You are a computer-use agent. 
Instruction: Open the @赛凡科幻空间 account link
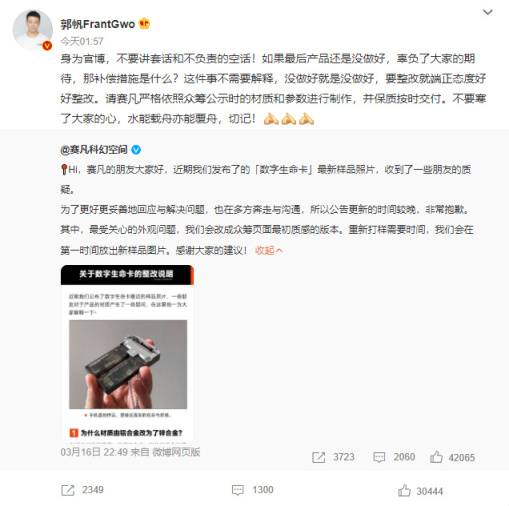point(94,150)
